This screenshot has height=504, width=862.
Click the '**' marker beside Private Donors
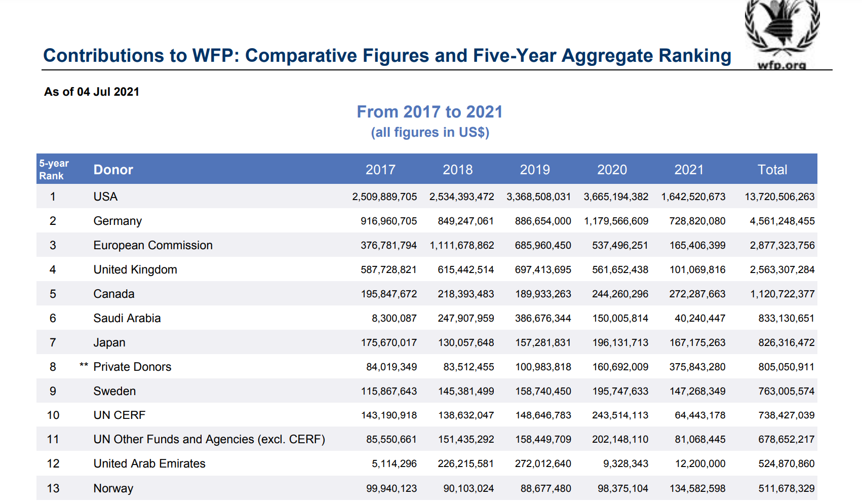pyautogui.click(x=84, y=365)
